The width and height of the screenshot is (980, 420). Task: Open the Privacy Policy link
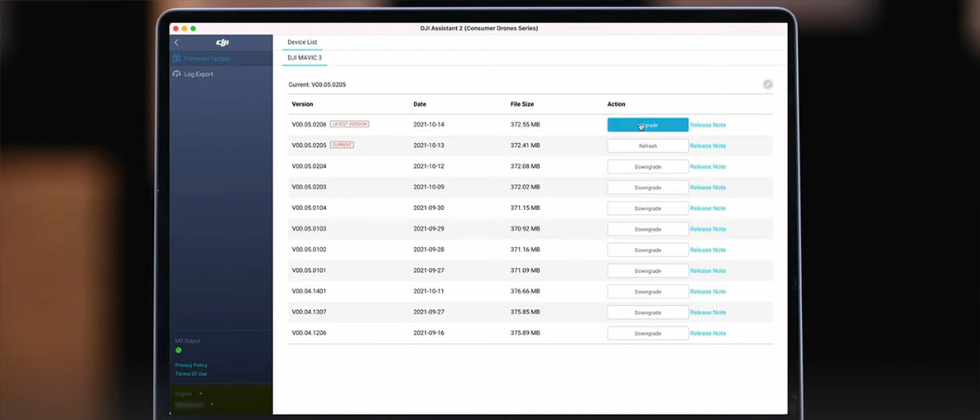point(191,365)
